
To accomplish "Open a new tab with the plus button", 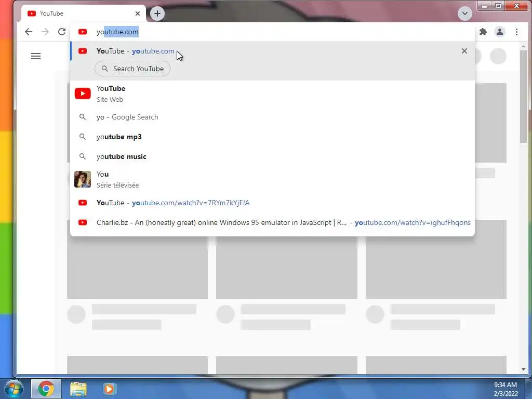I will click(157, 14).
